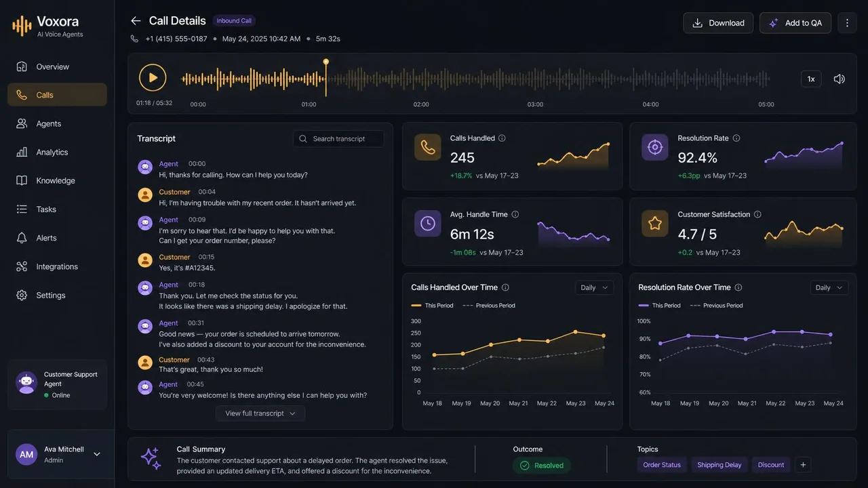Add a topic with the plus button
The image size is (868, 488).
point(803,465)
